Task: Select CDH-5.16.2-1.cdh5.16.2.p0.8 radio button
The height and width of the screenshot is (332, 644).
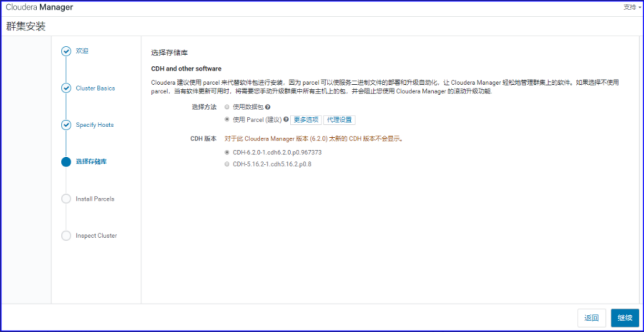Action: pos(227,164)
